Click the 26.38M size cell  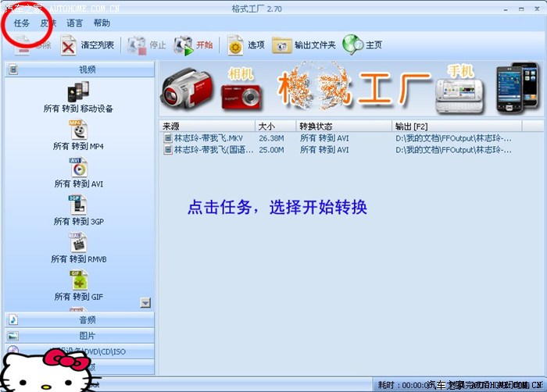[x=271, y=138]
